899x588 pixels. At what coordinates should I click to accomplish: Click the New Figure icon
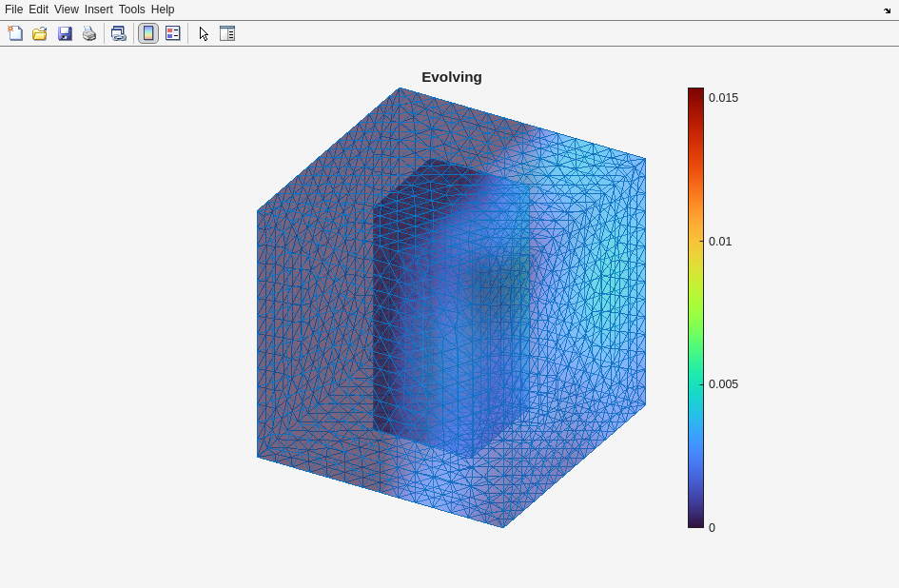(x=15, y=33)
